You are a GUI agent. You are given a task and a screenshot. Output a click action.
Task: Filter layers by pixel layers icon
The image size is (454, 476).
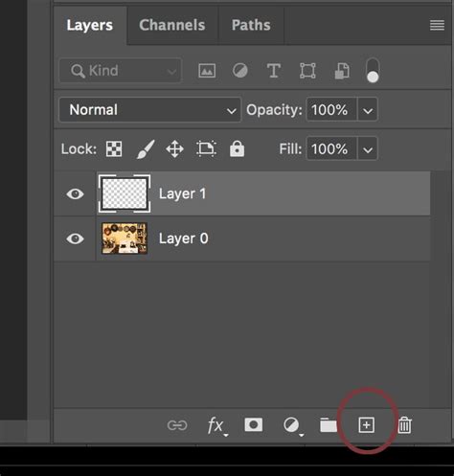click(207, 71)
